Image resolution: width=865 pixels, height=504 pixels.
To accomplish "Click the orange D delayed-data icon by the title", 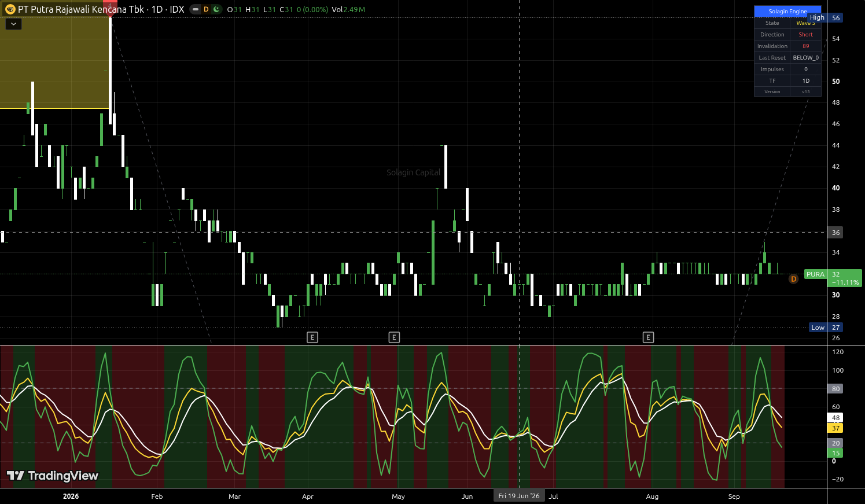I will [x=206, y=9].
